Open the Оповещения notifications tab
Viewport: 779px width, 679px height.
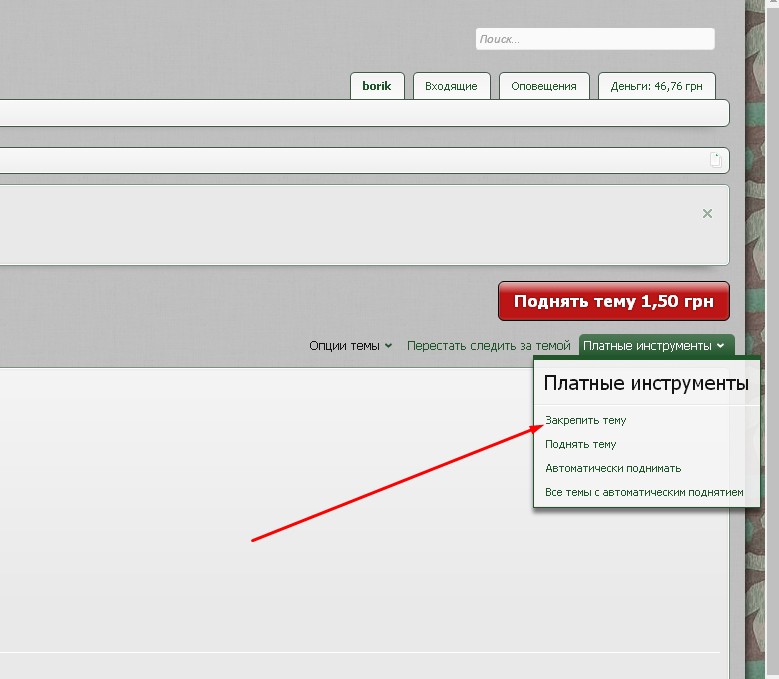pyautogui.click(x=544, y=86)
